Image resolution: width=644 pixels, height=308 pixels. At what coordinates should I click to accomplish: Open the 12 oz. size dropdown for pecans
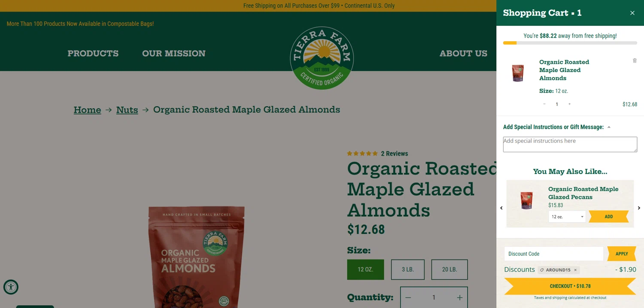coord(567,217)
